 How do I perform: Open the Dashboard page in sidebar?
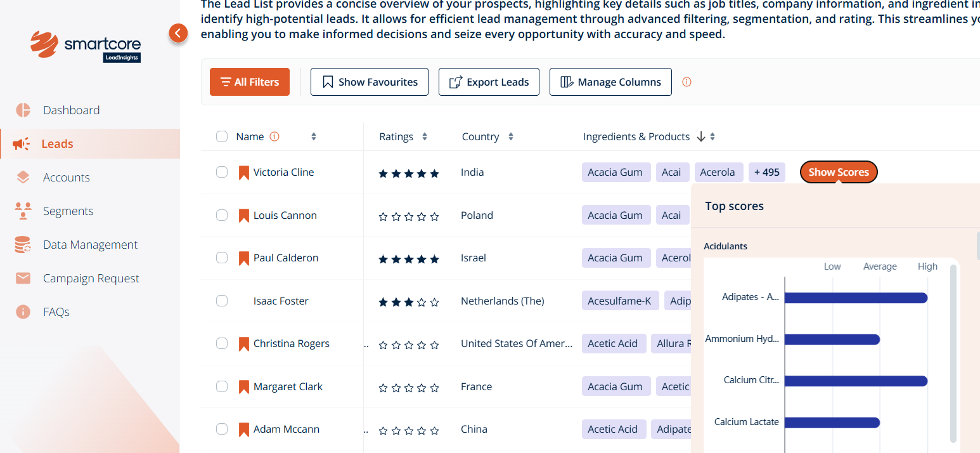coord(71,110)
